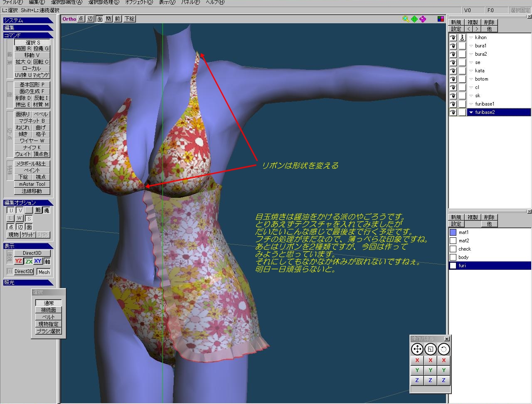Viewport: 532px width, 404px height.
Task: Toggle visibility of the furibase2 object
Action: [x=453, y=112]
